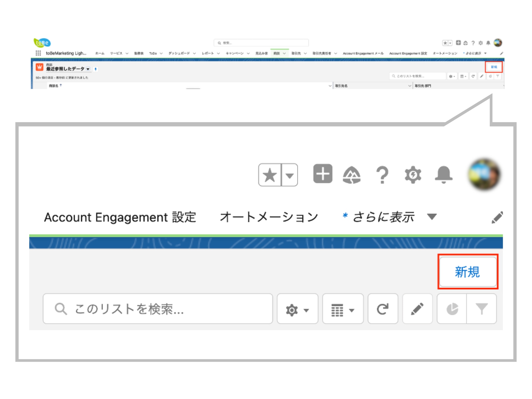Open the 取引先責任者 tab
The width and height of the screenshot is (532, 399).
(322, 53)
